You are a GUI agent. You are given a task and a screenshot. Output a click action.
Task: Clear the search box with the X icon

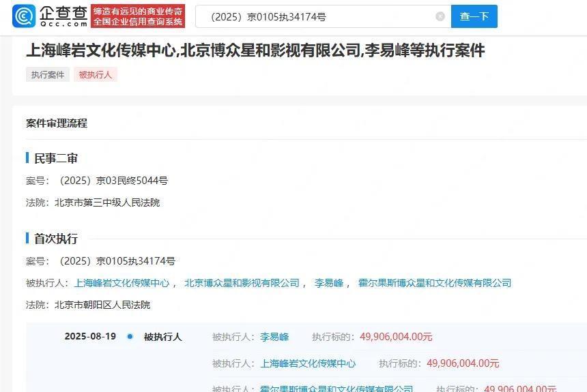coord(440,16)
